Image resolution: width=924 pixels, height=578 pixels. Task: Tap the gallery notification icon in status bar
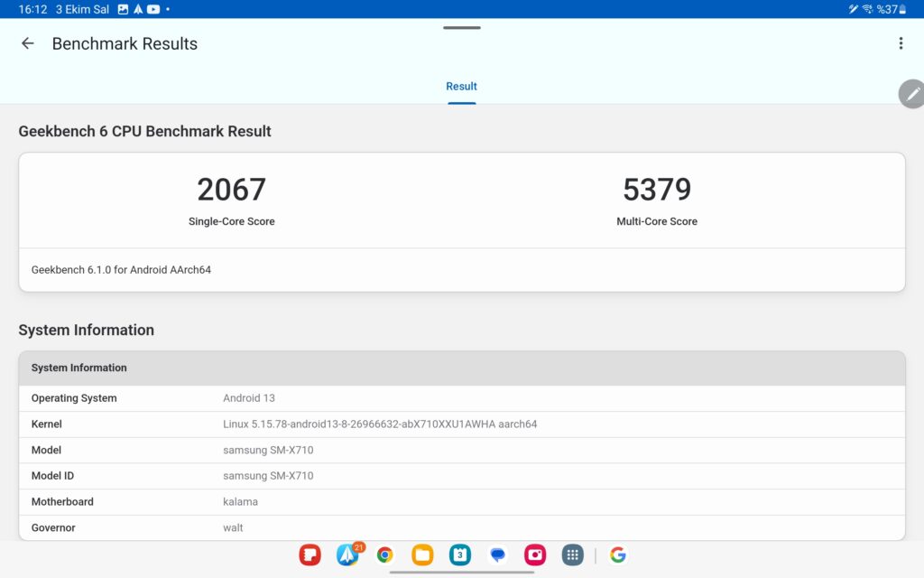(123, 9)
